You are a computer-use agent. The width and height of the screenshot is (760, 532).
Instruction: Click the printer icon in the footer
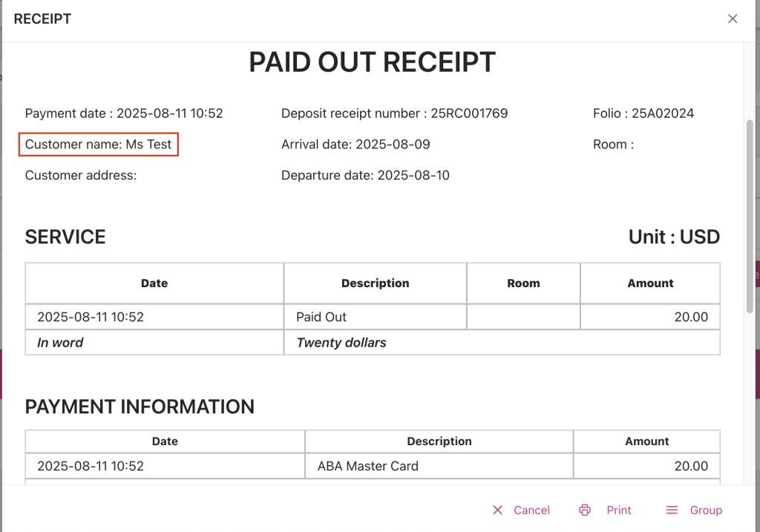(585, 510)
